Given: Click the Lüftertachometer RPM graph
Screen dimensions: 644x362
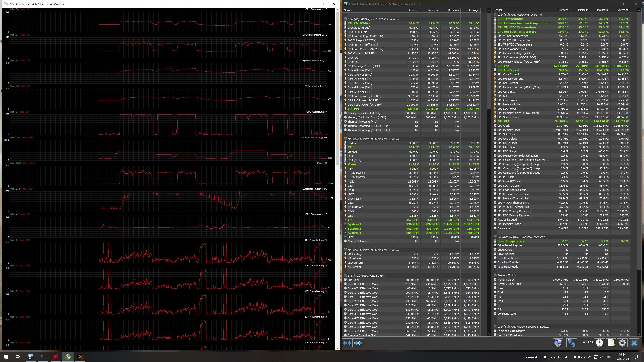Looking at the screenshot, I should [169, 201].
